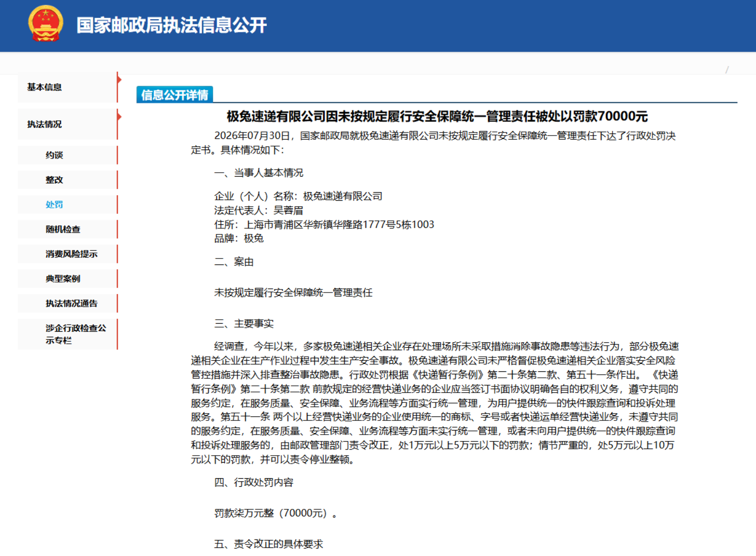
Task: Click the line 未按规定履行安全保障统一管理责任 under 案由
Action: [293, 293]
